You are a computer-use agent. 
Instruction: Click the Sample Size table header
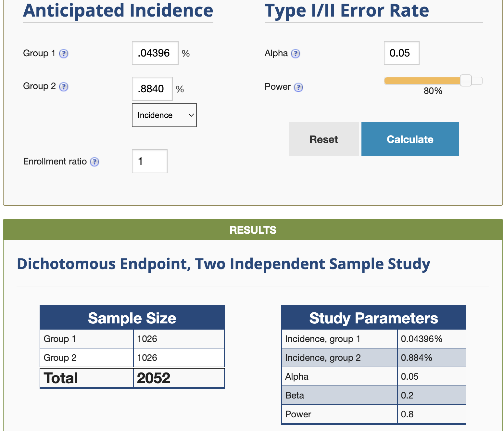pos(132,318)
